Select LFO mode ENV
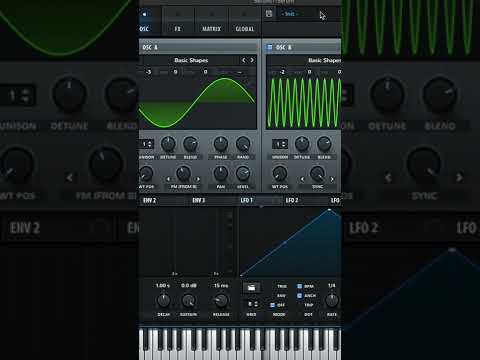The height and width of the screenshot is (360, 480). pos(281,296)
